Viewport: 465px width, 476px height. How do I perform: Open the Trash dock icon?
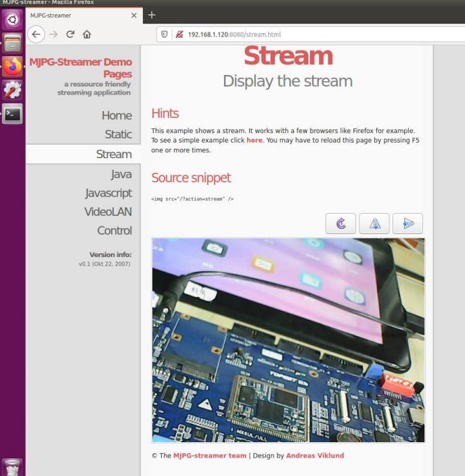point(12,467)
